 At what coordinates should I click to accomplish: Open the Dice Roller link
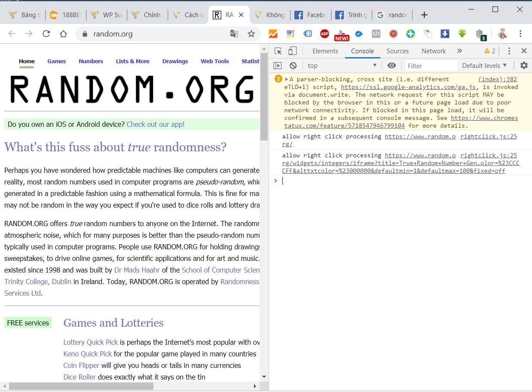[79, 377]
